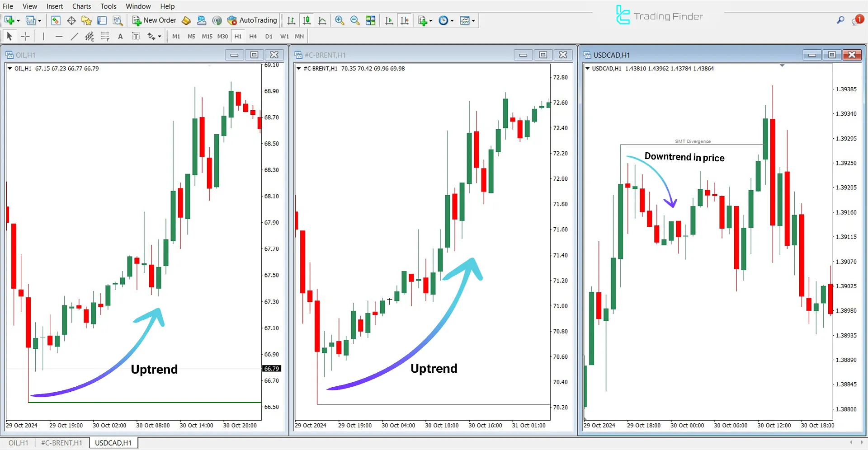This screenshot has width=868, height=450.
Task: Click the 66.79 price marker on OIL chart
Action: point(272,368)
